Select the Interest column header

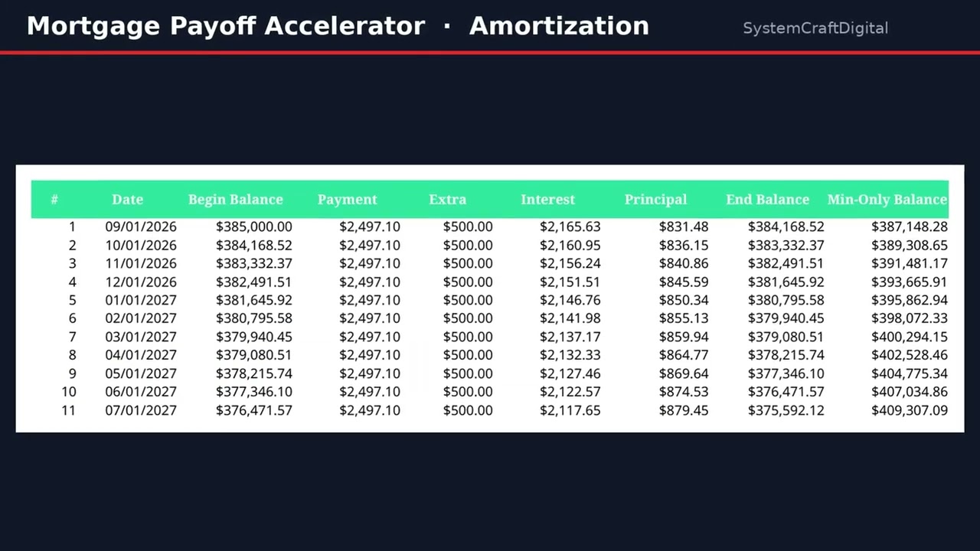(x=547, y=200)
